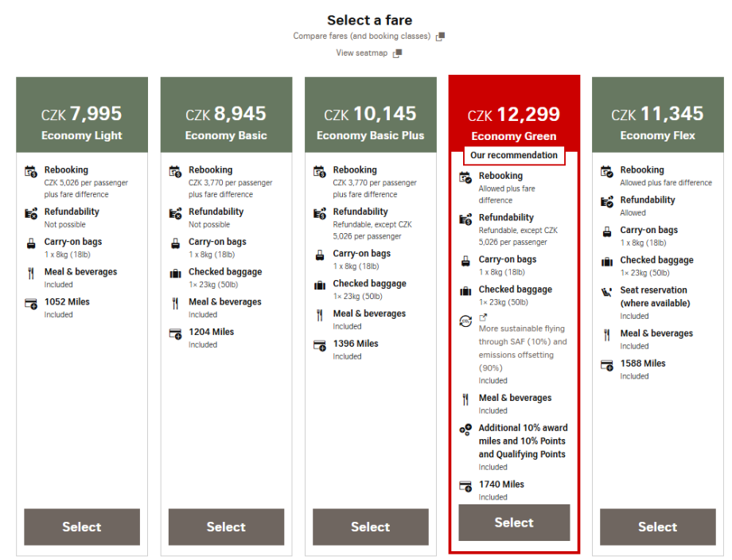Viewport: 732px width, 560px height.
Task: Click the Checked baggage icon in Economy Green
Action: (465, 290)
